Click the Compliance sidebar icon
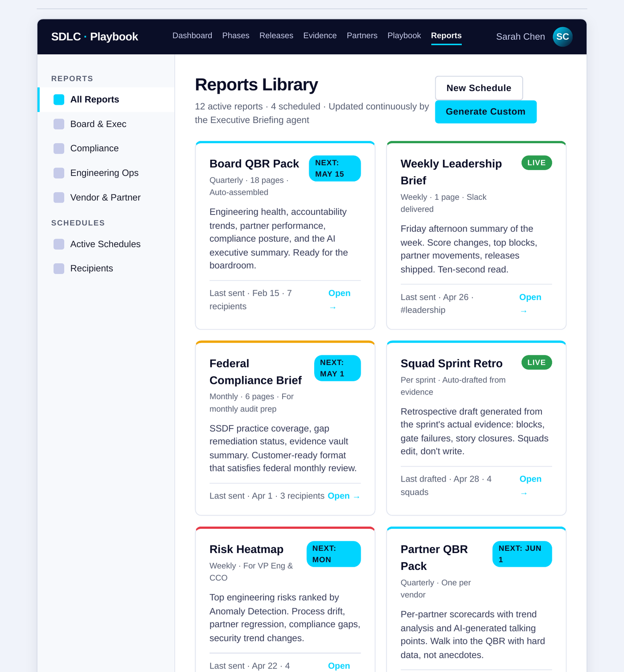This screenshot has height=672, width=624. pyautogui.click(x=59, y=148)
